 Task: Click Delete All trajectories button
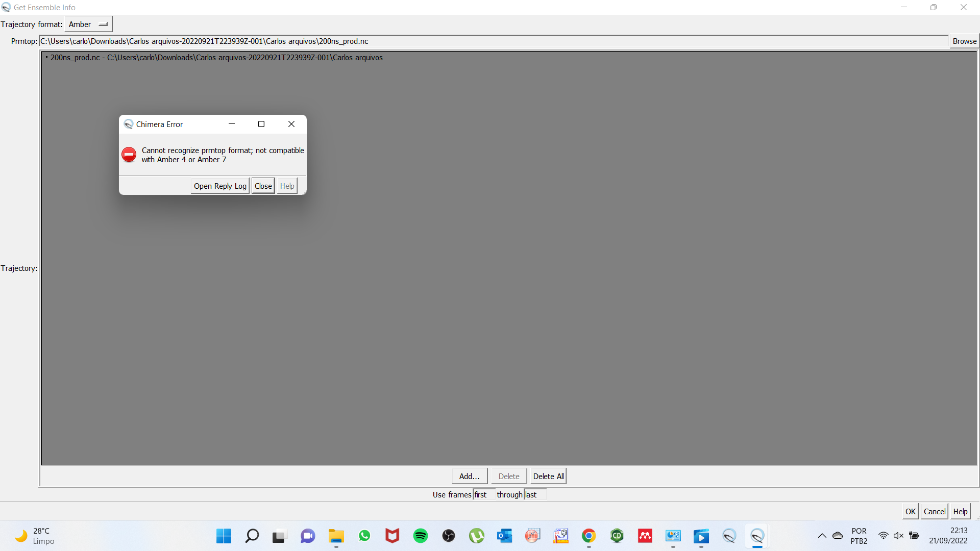click(548, 477)
